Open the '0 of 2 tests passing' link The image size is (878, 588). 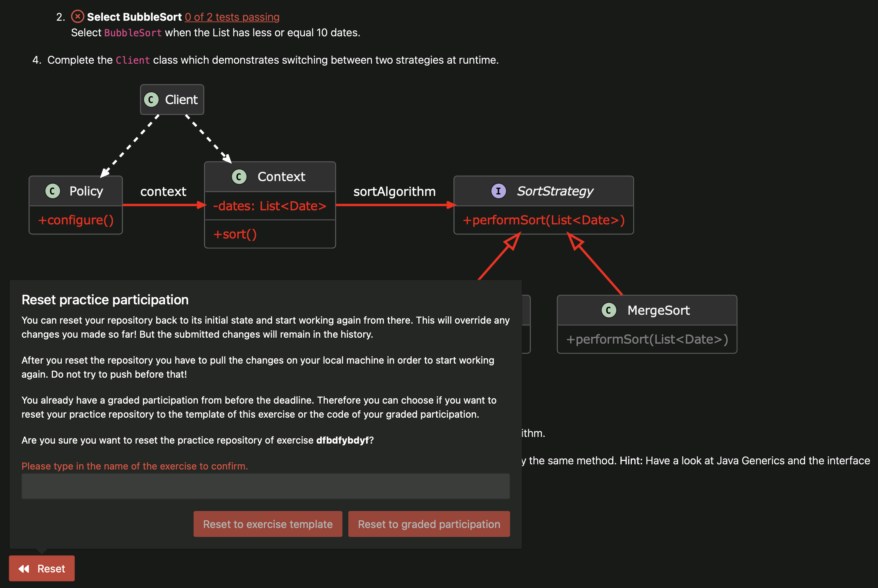point(232,17)
